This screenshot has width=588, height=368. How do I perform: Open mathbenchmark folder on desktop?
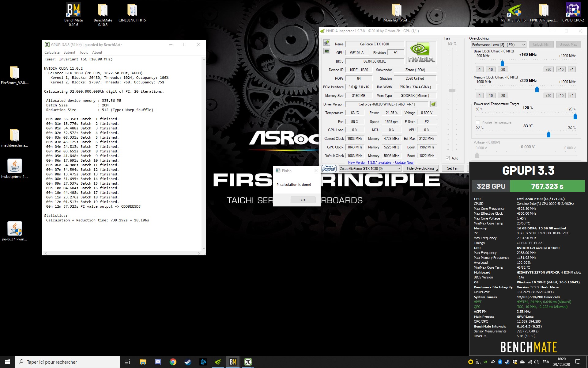tap(14, 138)
